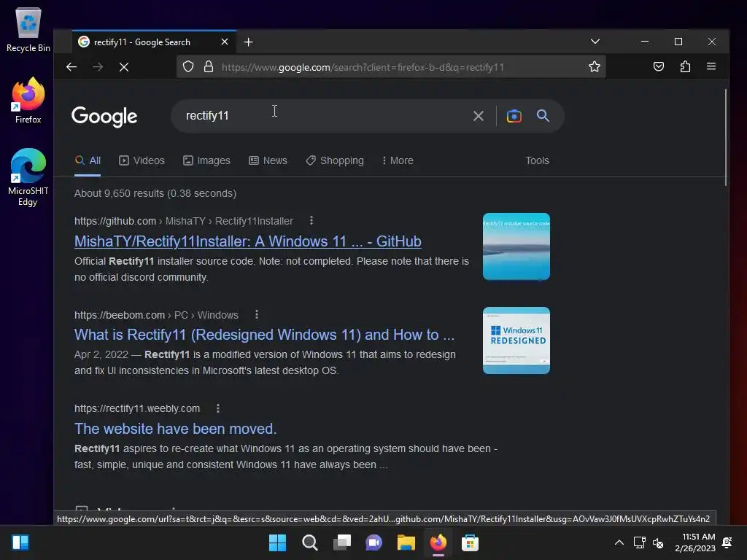
Task: Clear the Google search box text
Action: (479, 116)
